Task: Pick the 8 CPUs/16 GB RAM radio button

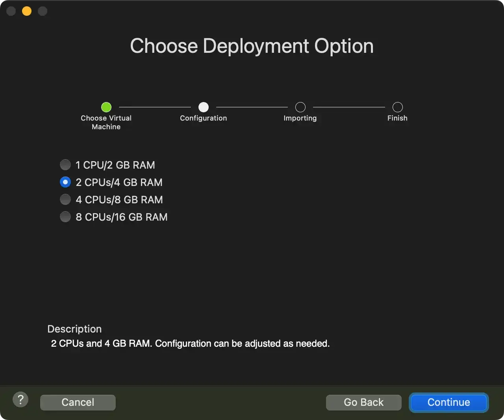Action: click(x=65, y=217)
